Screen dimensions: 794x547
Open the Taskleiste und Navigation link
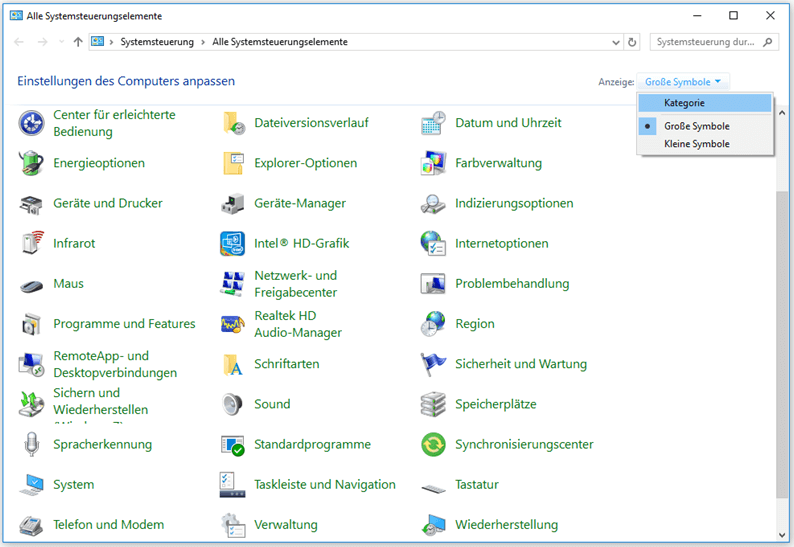tap(324, 484)
